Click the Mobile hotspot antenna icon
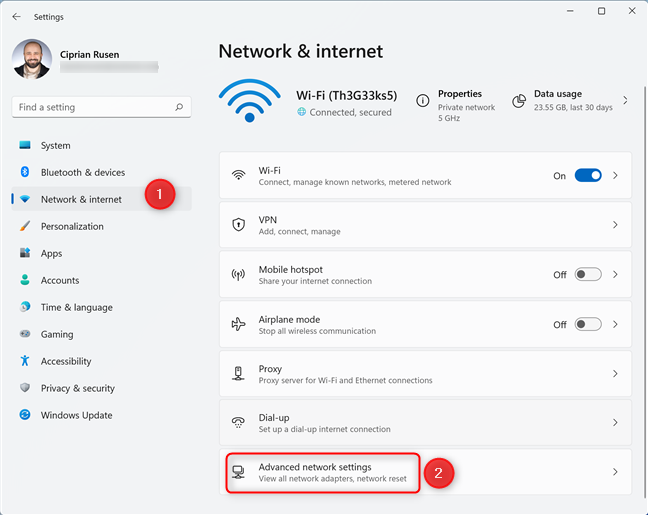Viewport: 648px width, 515px height. (238, 274)
